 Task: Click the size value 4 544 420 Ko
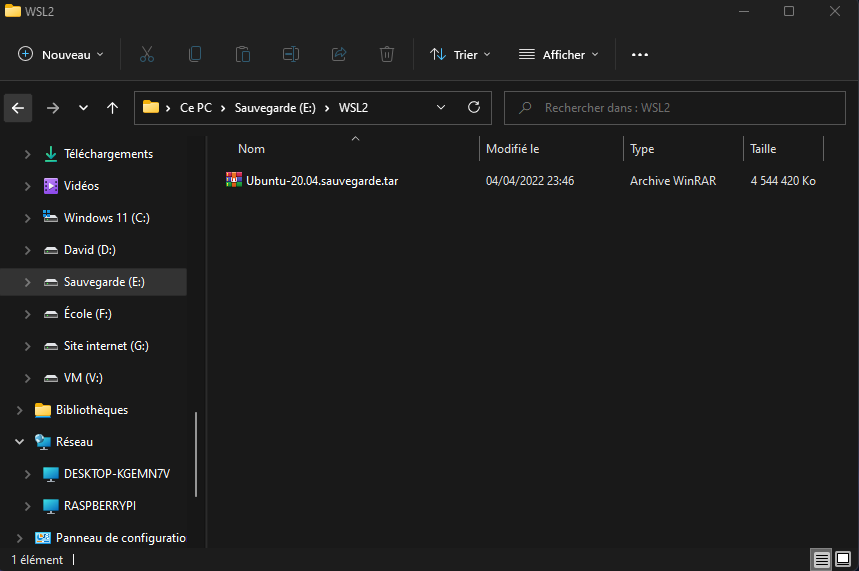tap(783, 180)
